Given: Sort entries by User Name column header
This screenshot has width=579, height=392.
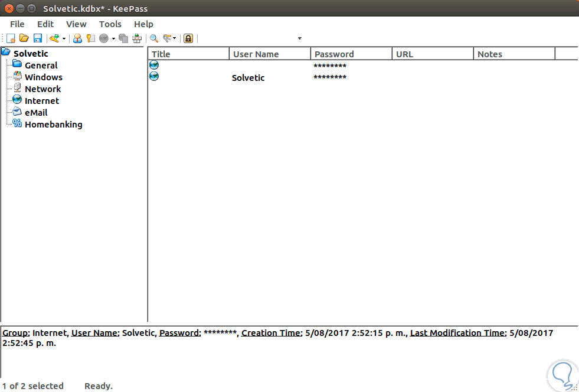Looking at the screenshot, I should (270, 54).
